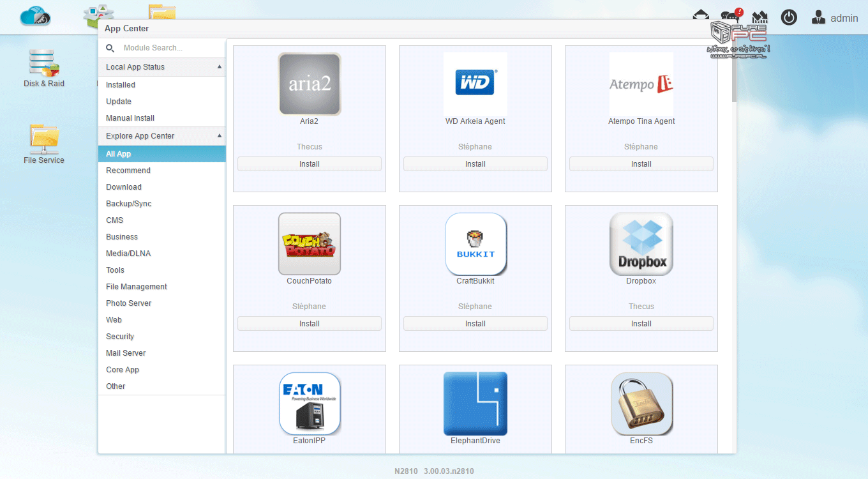This screenshot has width=868, height=479.
Task: Click the Module Search input field
Action: click(x=169, y=48)
